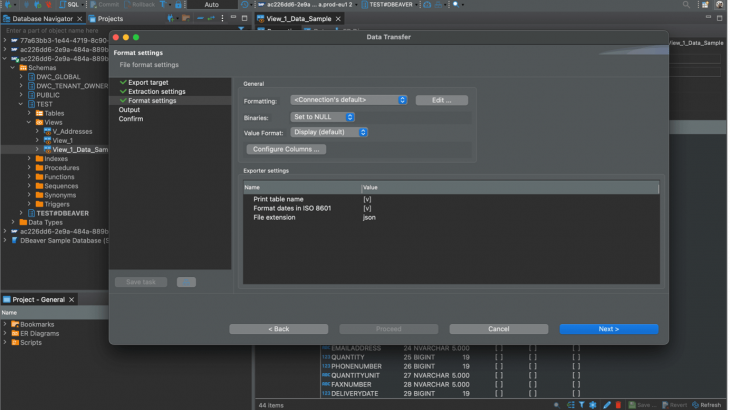Open the Formatting connection's default dropdown

click(x=349, y=100)
